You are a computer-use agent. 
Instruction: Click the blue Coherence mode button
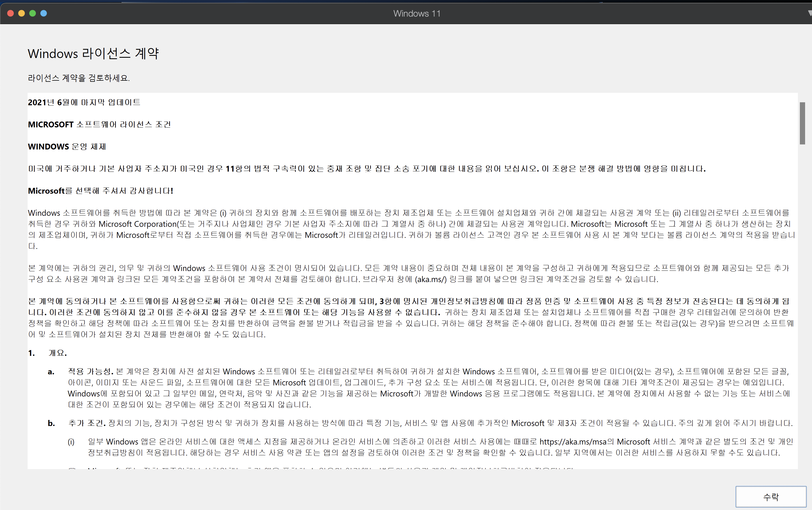click(x=44, y=13)
